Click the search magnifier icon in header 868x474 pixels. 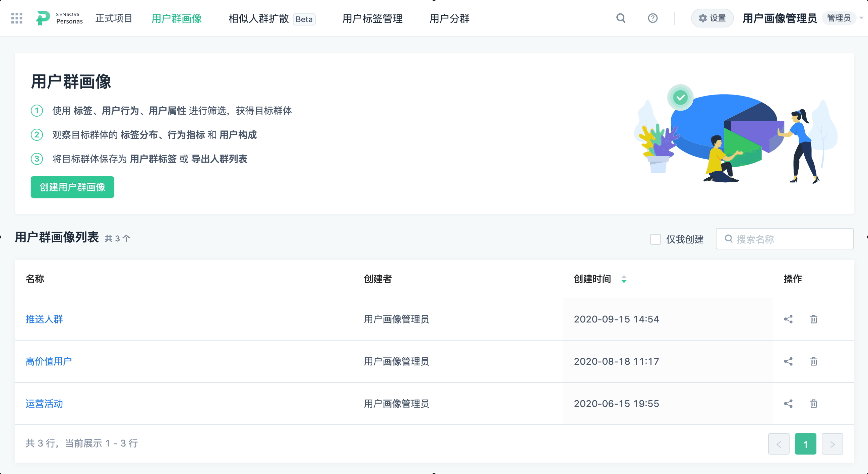pos(621,18)
